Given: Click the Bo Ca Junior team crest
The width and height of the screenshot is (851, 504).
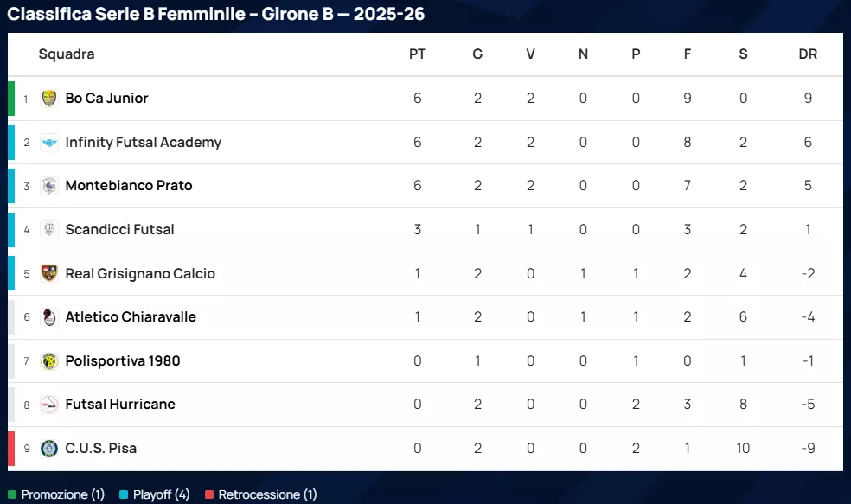Looking at the screenshot, I should 49,99.
